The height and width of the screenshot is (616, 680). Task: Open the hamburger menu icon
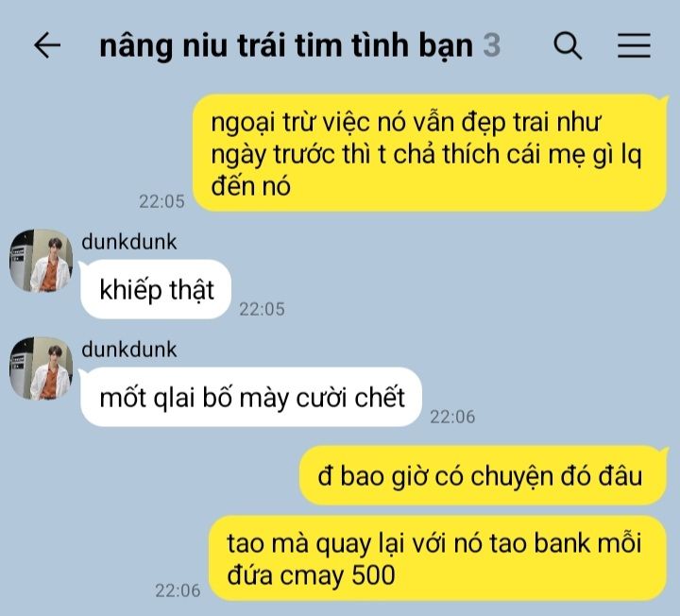point(634,45)
